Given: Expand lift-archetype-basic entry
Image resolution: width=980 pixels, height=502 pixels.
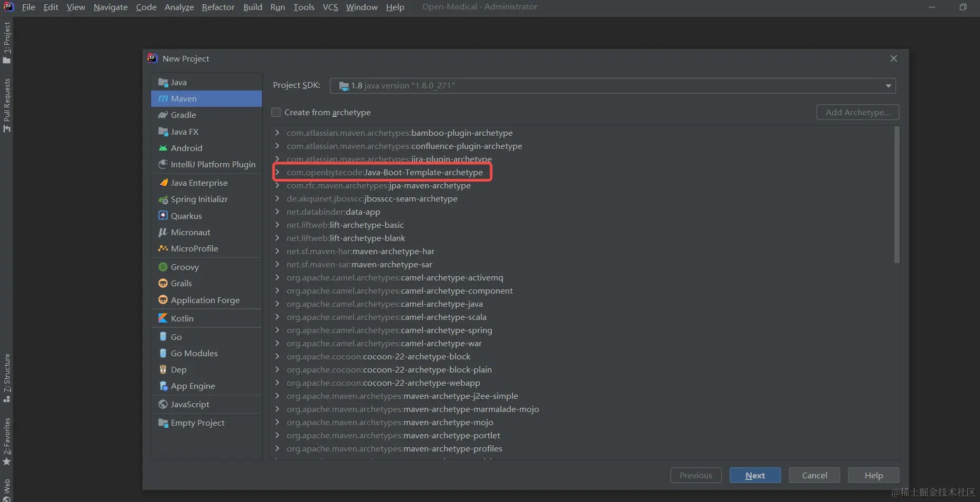Looking at the screenshot, I should pos(277,225).
